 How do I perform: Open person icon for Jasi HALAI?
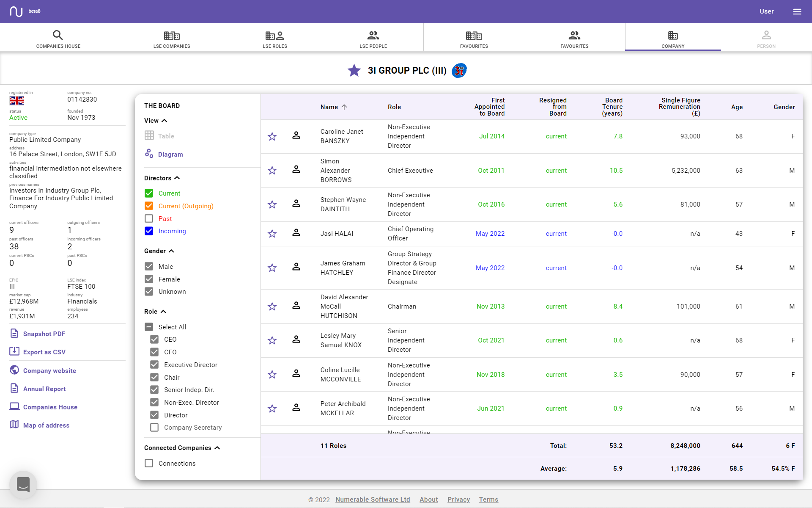tap(296, 233)
